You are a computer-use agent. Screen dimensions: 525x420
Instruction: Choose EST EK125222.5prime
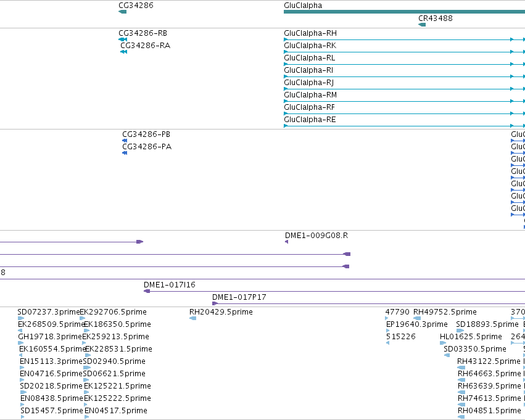[117, 398]
